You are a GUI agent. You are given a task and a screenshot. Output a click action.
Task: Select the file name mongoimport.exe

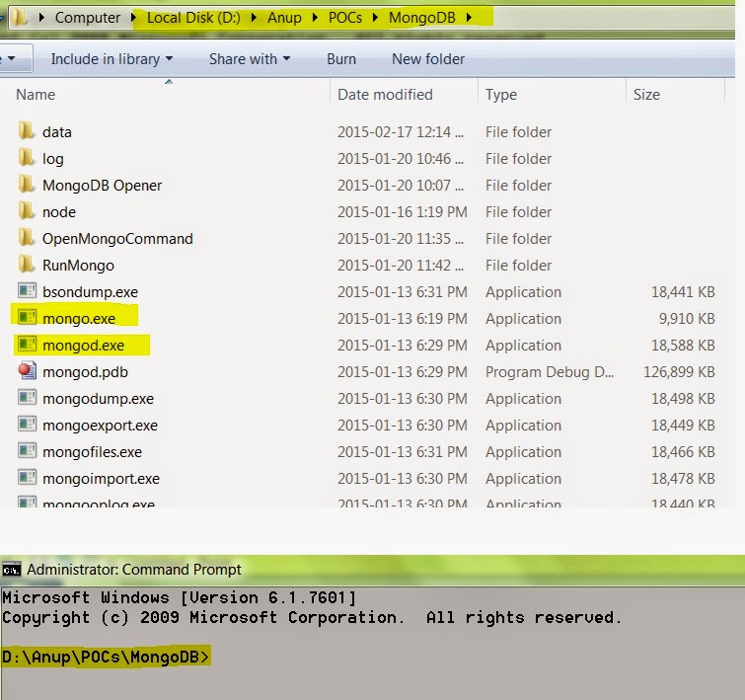point(101,478)
